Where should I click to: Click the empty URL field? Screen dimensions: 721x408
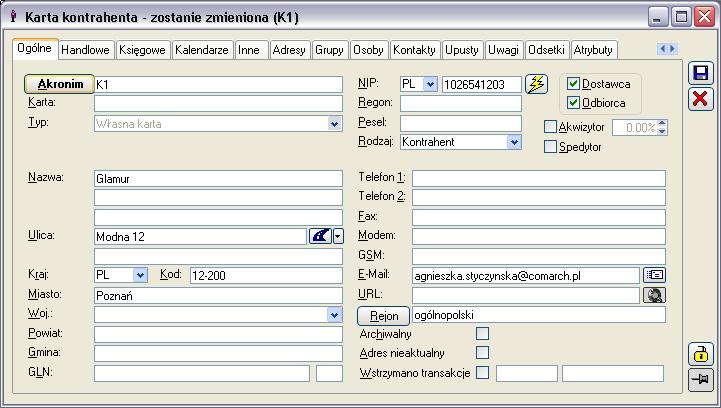[x=526, y=295]
